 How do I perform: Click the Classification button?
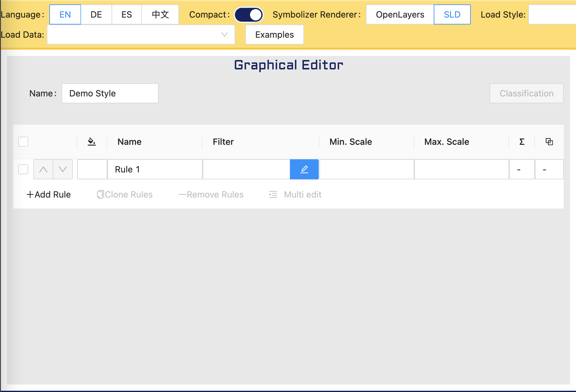(x=526, y=93)
